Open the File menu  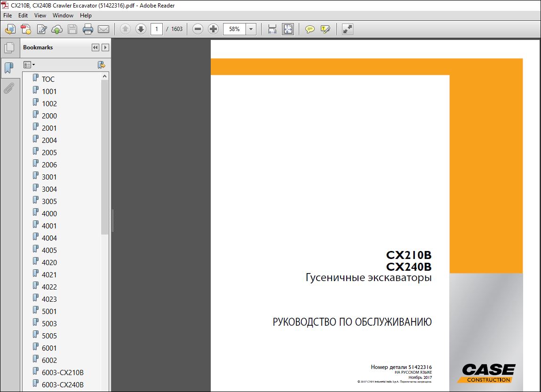coord(8,16)
